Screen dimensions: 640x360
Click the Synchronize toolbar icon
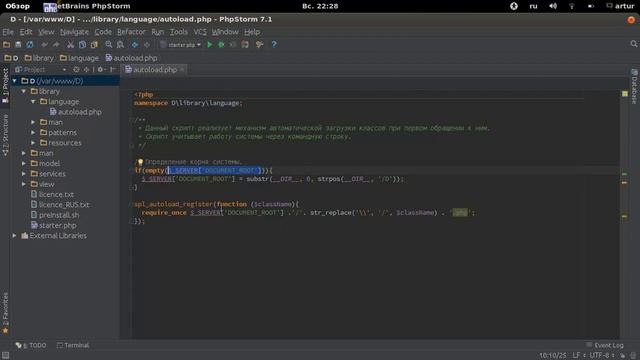tap(30, 45)
